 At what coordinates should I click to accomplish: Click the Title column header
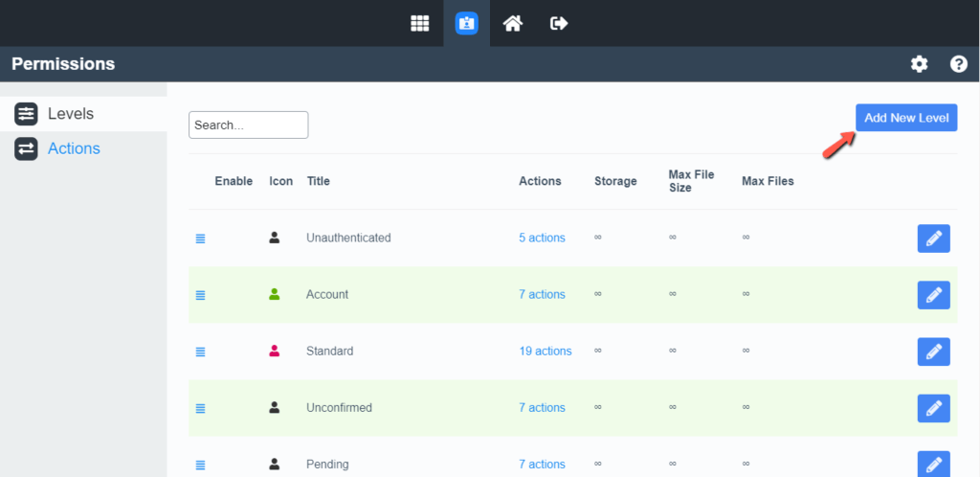coord(318,181)
